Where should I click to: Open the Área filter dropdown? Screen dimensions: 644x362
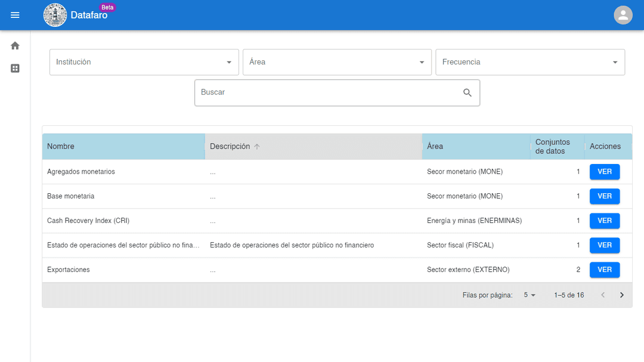click(x=337, y=62)
